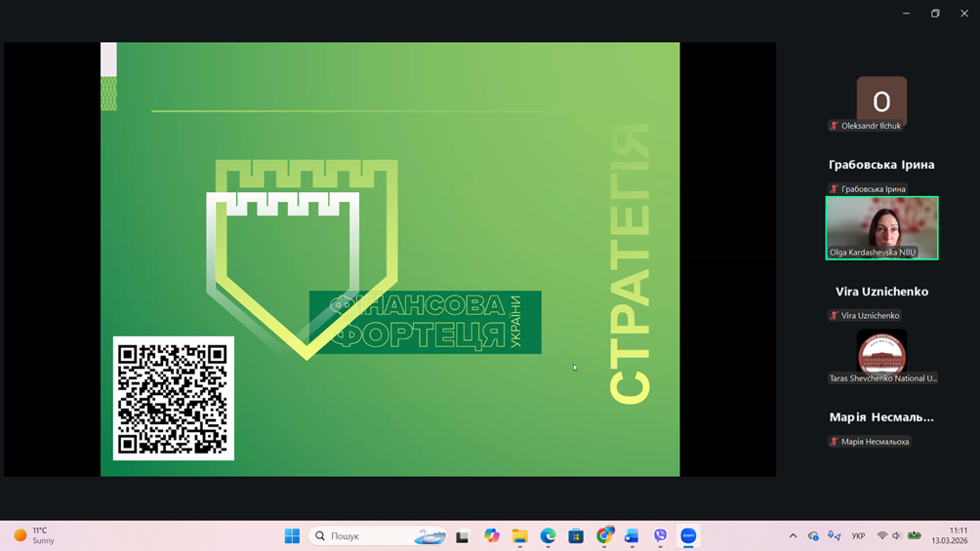Select Oleksandr Ilchuk participant tile
This screenshot has height=551, width=980.
[881, 103]
